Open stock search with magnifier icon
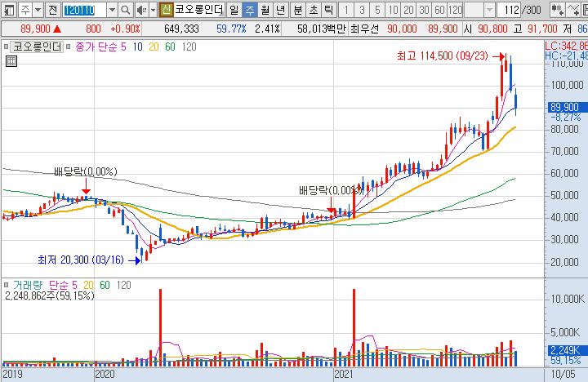The image size is (588, 382). pyautogui.click(x=126, y=10)
